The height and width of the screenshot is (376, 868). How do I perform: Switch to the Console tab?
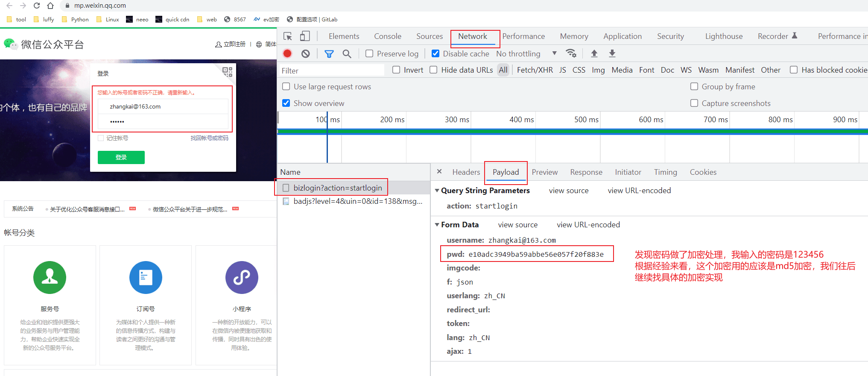pyautogui.click(x=388, y=36)
